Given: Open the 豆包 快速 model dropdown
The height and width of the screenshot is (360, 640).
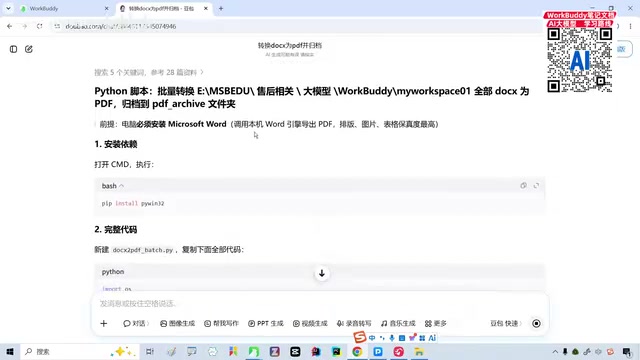Looking at the screenshot, I should (506, 324).
